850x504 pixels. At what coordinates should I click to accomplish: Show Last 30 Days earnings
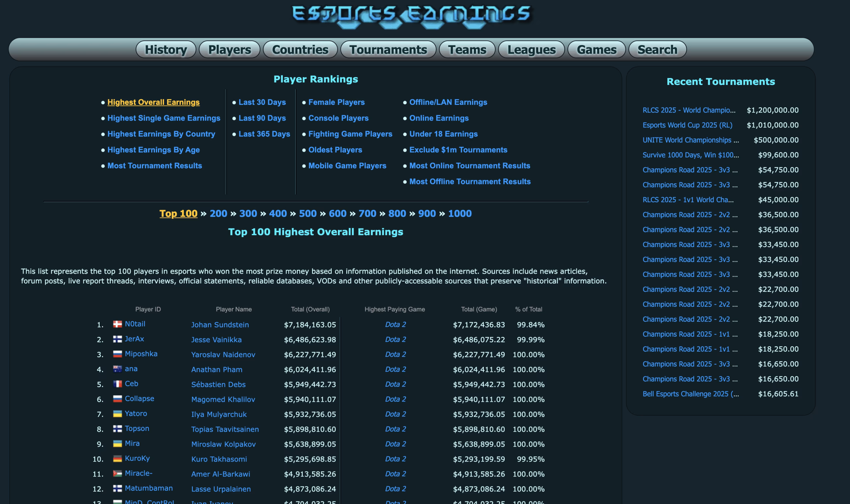[262, 102]
